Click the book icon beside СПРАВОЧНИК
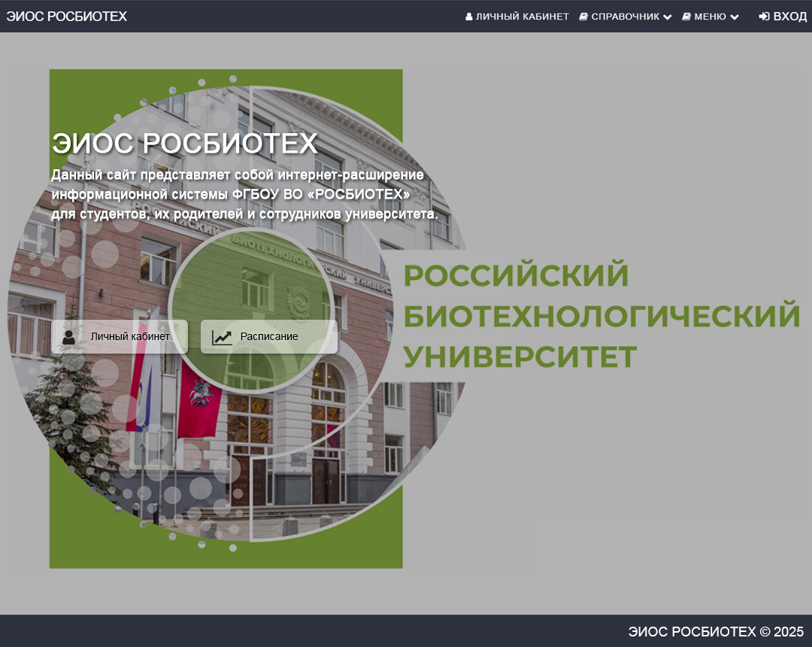The width and height of the screenshot is (812, 647). coord(583,17)
